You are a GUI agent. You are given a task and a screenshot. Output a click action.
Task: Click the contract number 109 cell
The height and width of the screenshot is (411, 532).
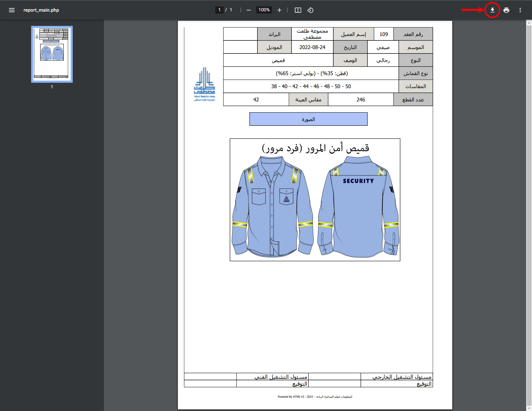click(x=383, y=34)
